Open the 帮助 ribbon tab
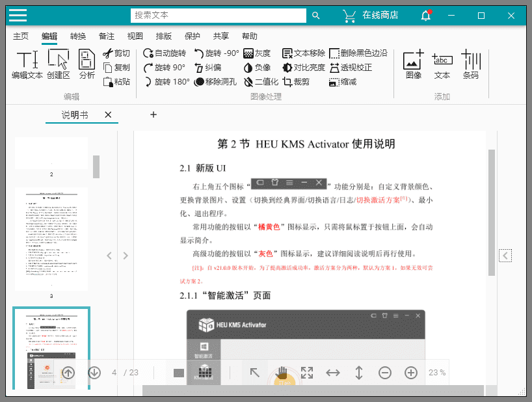The height and width of the screenshot is (402, 532). coord(249,36)
